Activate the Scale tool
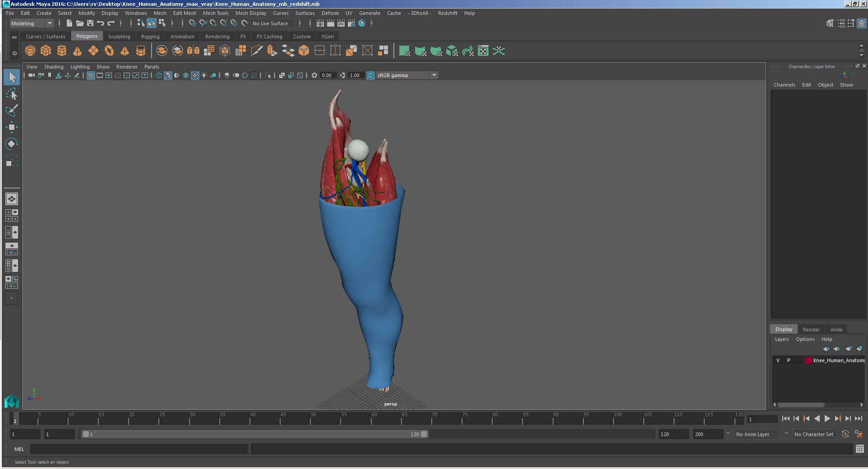The image size is (868, 469). coord(12,161)
